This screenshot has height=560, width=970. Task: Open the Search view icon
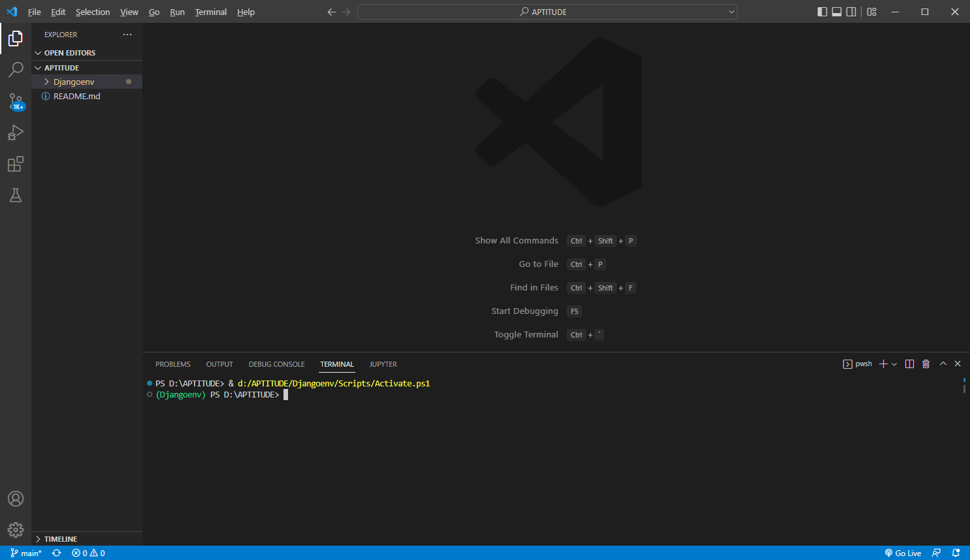pyautogui.click(x=16, y=70)
